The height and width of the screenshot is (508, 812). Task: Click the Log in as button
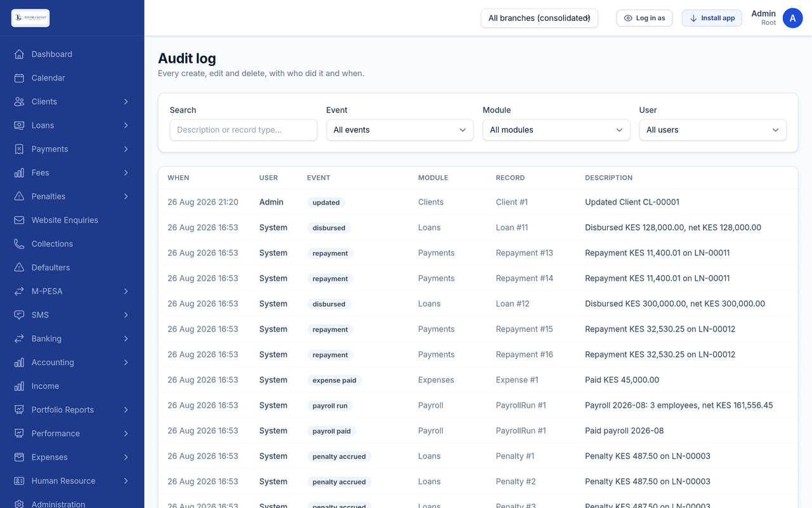click(x=645, y=18)
